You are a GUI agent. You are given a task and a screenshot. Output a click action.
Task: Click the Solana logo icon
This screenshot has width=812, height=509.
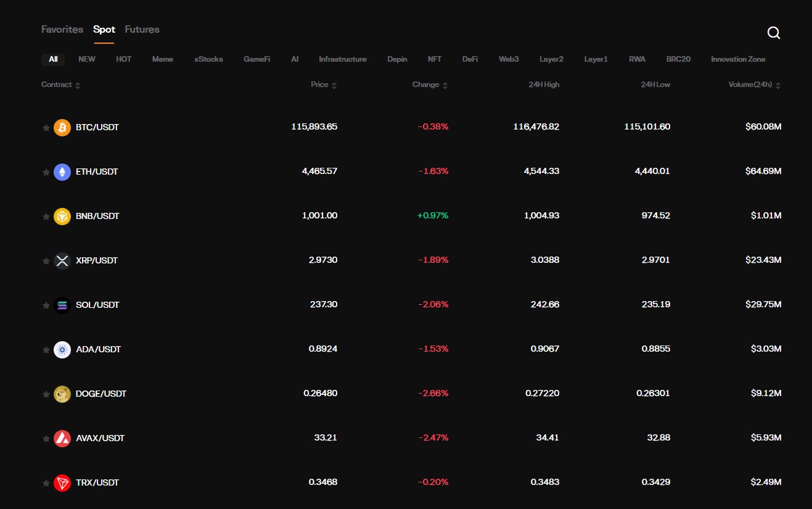pyautogui.click(x=62, y=305)
